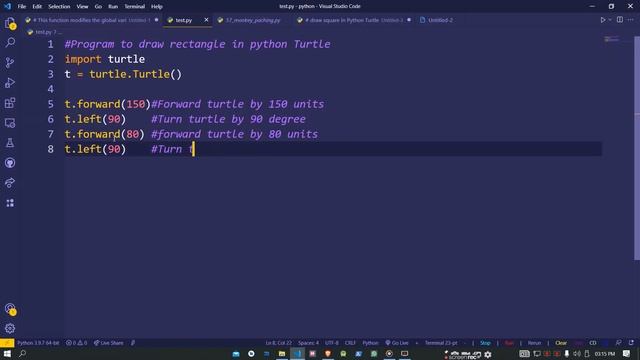Open the Search view in activity bar

pos(10,42)
